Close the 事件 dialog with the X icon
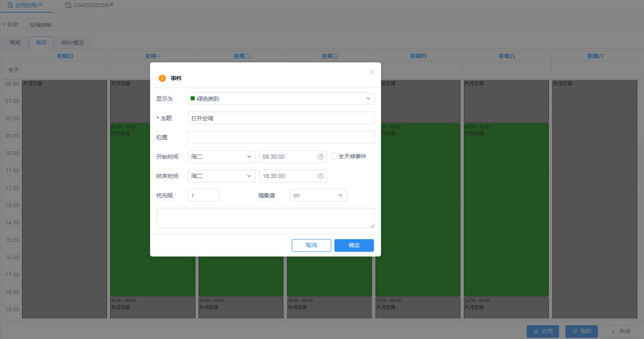 [x=371, y=72]
